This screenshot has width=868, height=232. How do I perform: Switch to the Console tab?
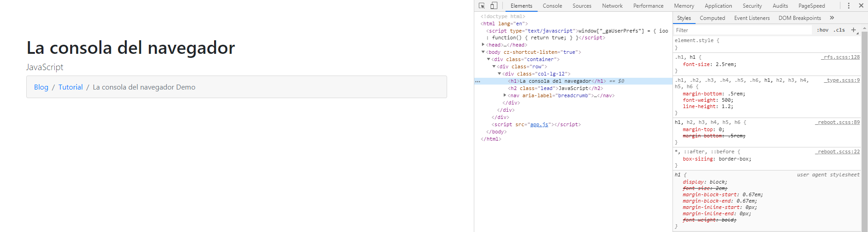552,6
